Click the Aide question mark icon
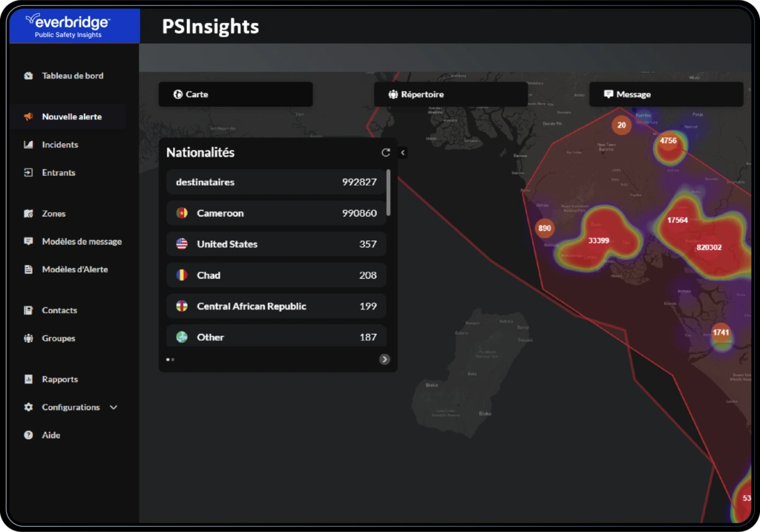 click(x=29, y=435)
